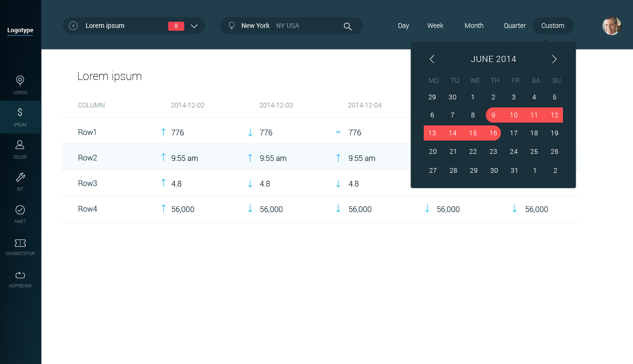Expand the Lorem ipsum dropdown chevron
The image size is (633, 364).
click(194, 26)
